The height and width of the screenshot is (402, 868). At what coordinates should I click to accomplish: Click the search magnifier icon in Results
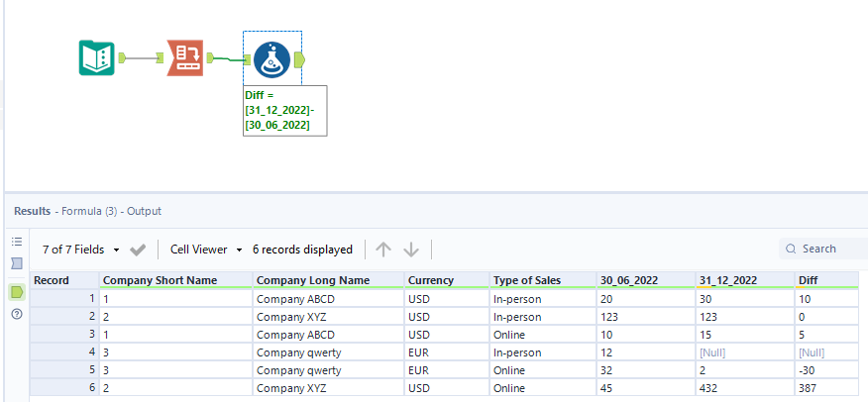coord(791,250)
